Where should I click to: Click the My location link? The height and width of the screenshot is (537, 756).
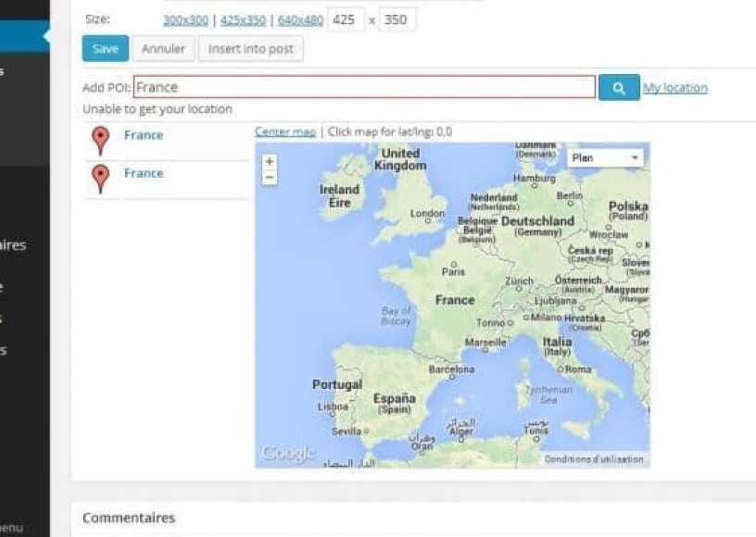point(675,88)
